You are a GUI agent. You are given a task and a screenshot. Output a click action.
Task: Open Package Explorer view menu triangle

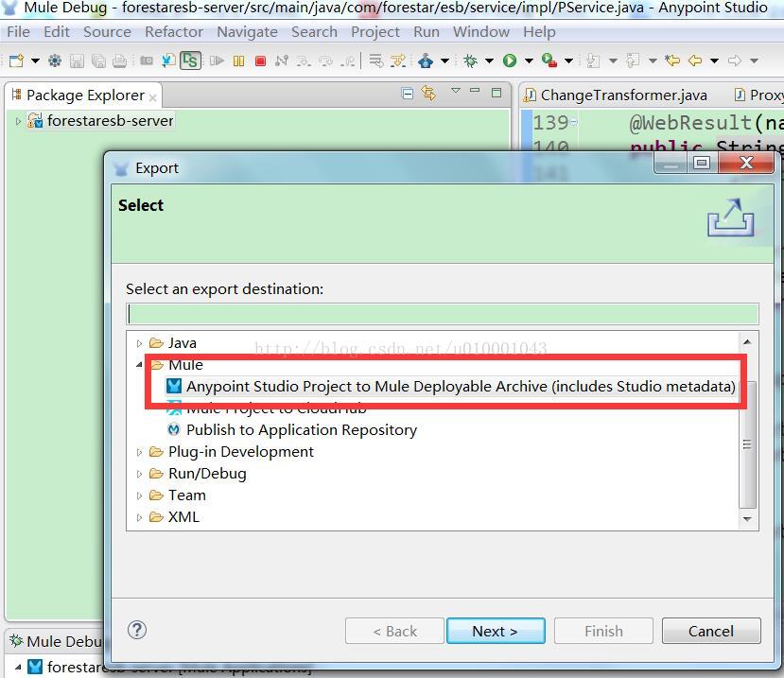point(456,91)
